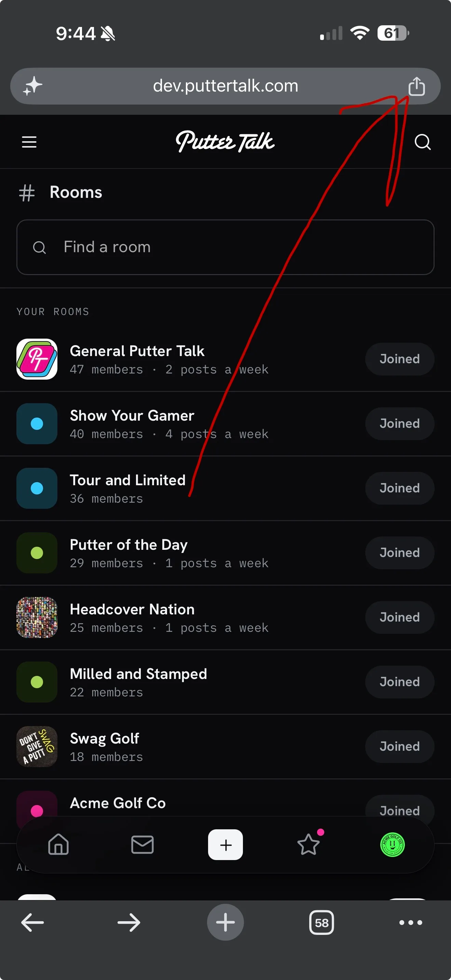Open the AI sparkle icon in address bar
The height and width of the screenshot is (980, 451).
click(32, 86)
